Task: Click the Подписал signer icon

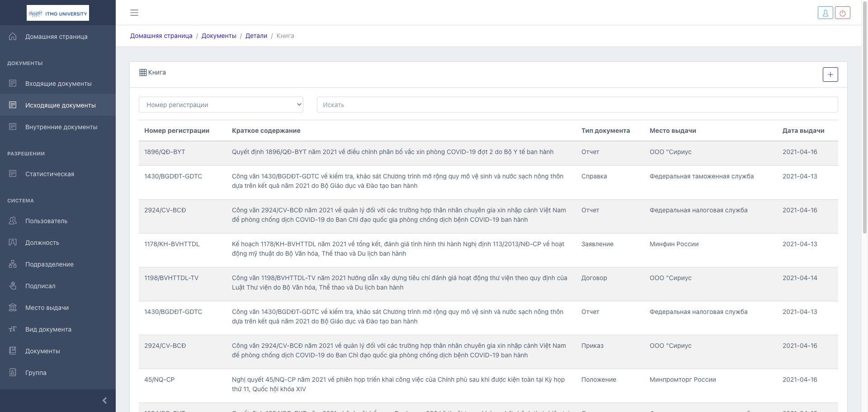Action: pos(13,286)
